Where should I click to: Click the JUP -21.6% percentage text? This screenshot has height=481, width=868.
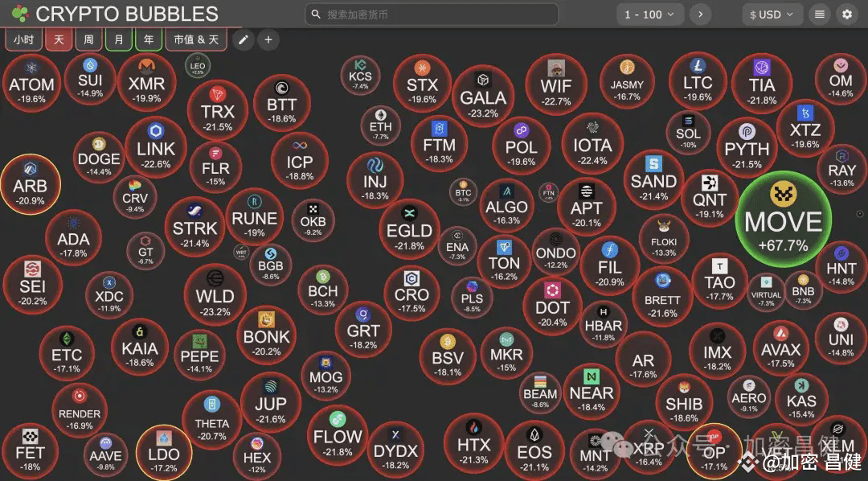271,420
